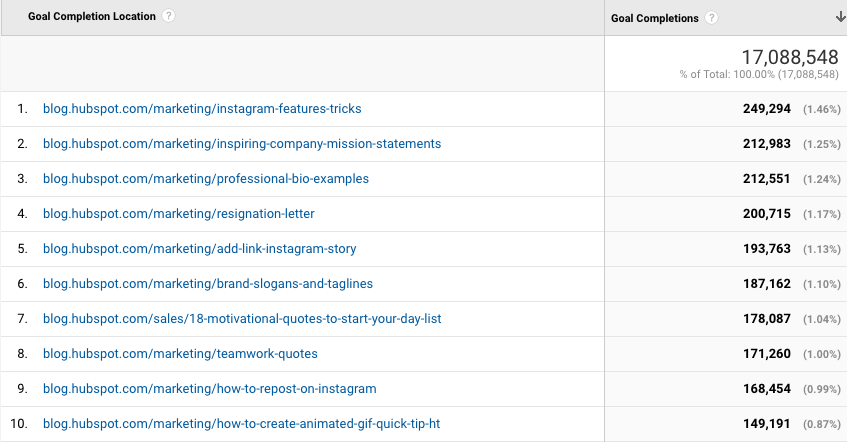Open the 18-motivational-quotes sales link
This screenshot has width=847, height=442.
point(242,318)
